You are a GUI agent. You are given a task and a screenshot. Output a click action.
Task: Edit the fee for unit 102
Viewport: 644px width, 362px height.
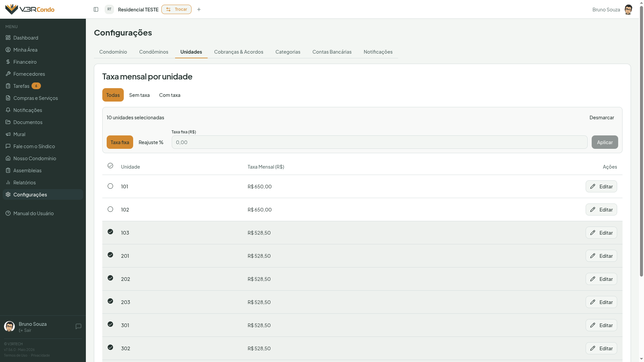click(601, 209)
